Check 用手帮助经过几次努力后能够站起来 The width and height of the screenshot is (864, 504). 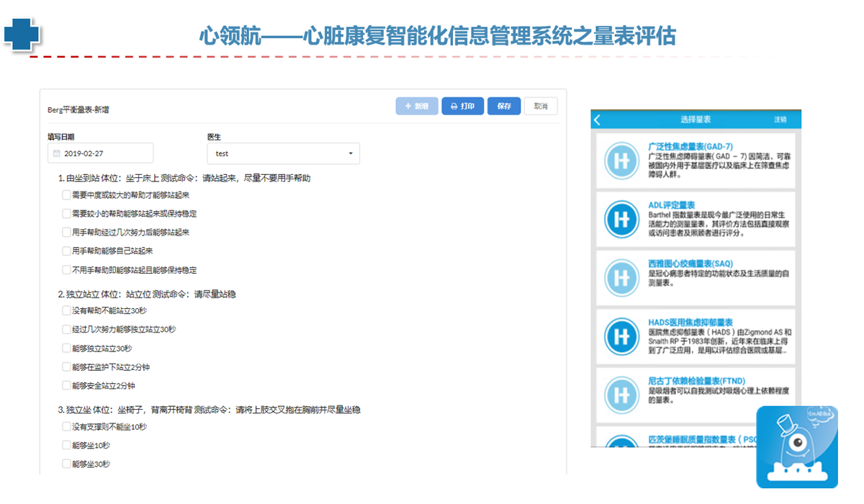click(x=66, y=233)
